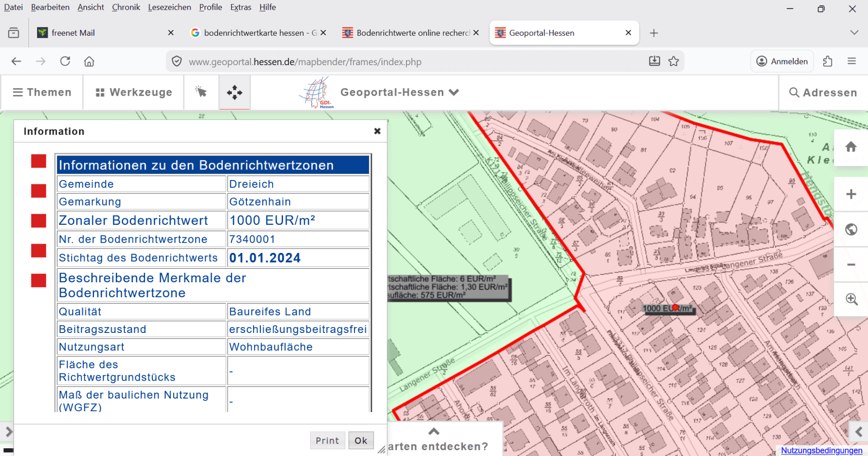Select the rectangle zoom magnifier tool

click(x=851, y=300)
